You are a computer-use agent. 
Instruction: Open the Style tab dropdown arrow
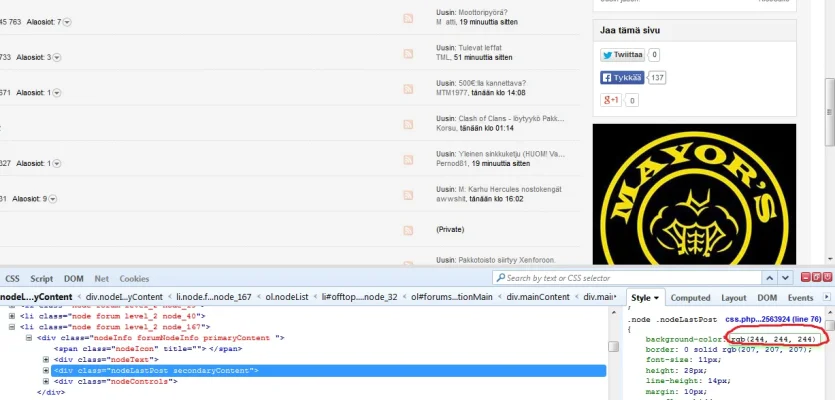[657, 298]
